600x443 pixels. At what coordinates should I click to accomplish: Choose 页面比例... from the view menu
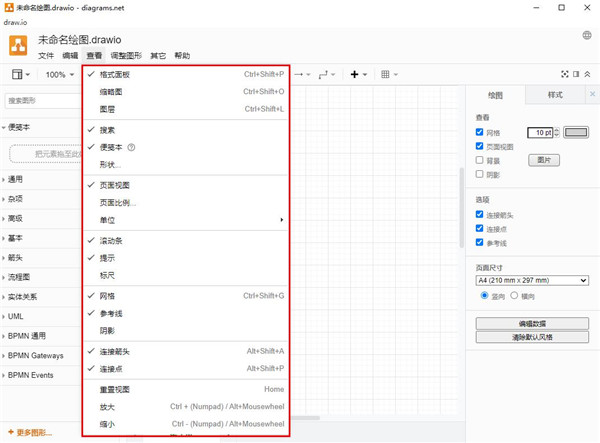186,203
